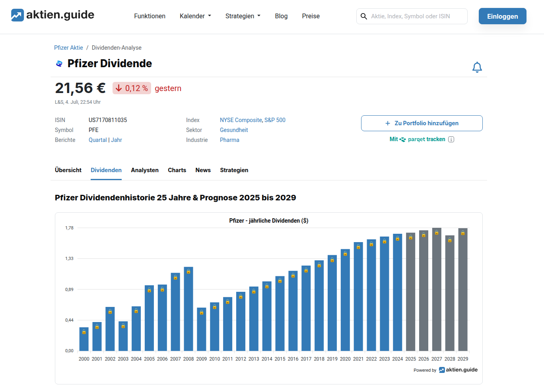Click the Pfizer company logo icon

pyautogui.click(x=59, y=64)
